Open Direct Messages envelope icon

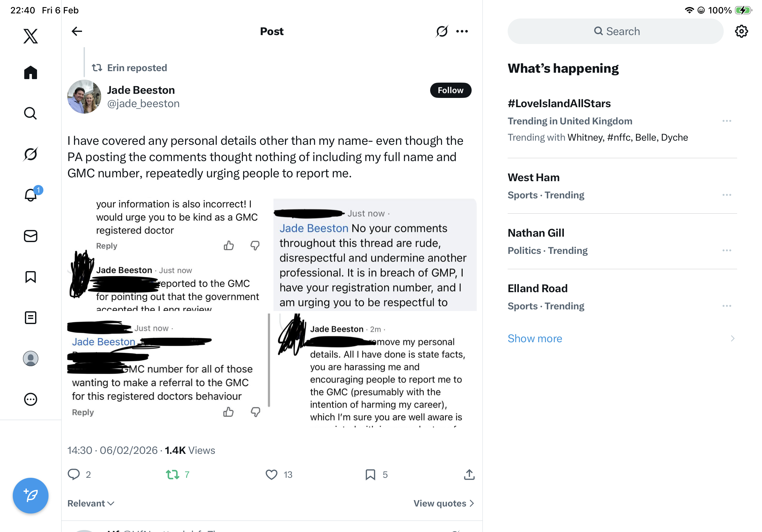click(x=31, y=236)
